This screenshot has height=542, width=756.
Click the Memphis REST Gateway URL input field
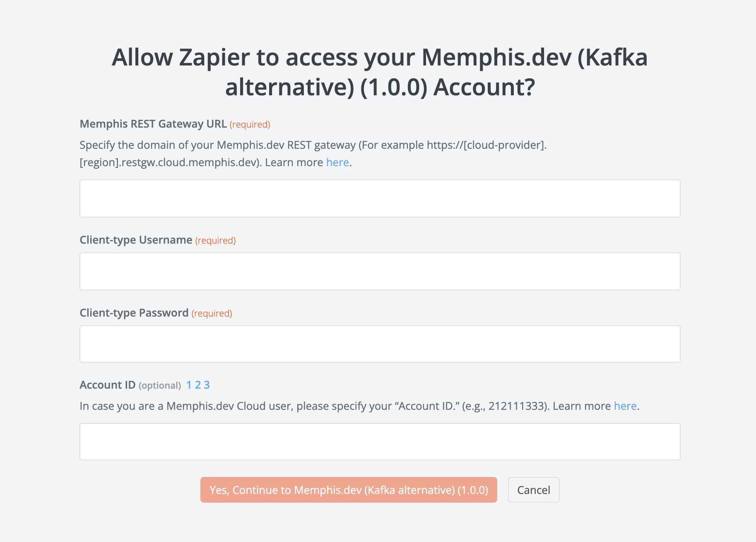point(380,198)
